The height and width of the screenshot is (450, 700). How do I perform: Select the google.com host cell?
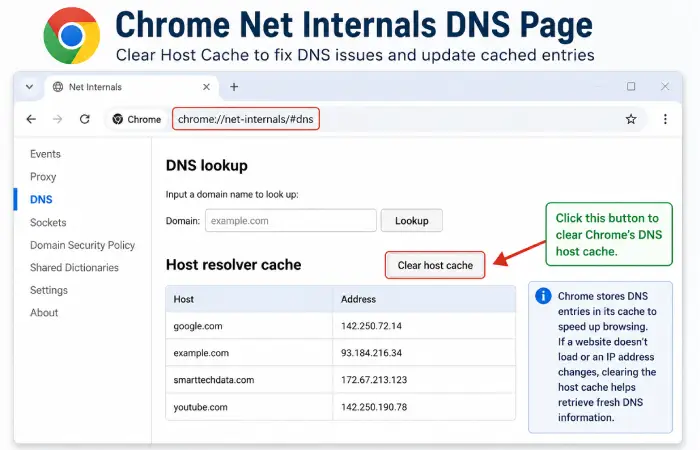249,326
